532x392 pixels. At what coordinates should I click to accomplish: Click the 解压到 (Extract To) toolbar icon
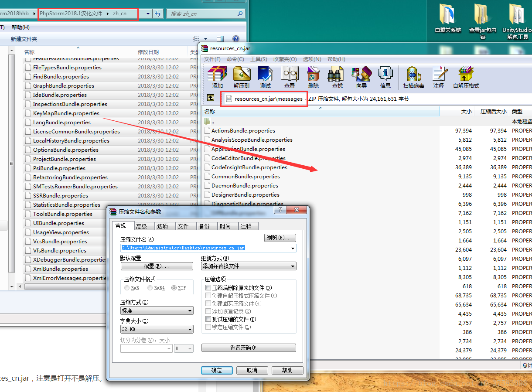pyautogui.click(x=242, y=77)
